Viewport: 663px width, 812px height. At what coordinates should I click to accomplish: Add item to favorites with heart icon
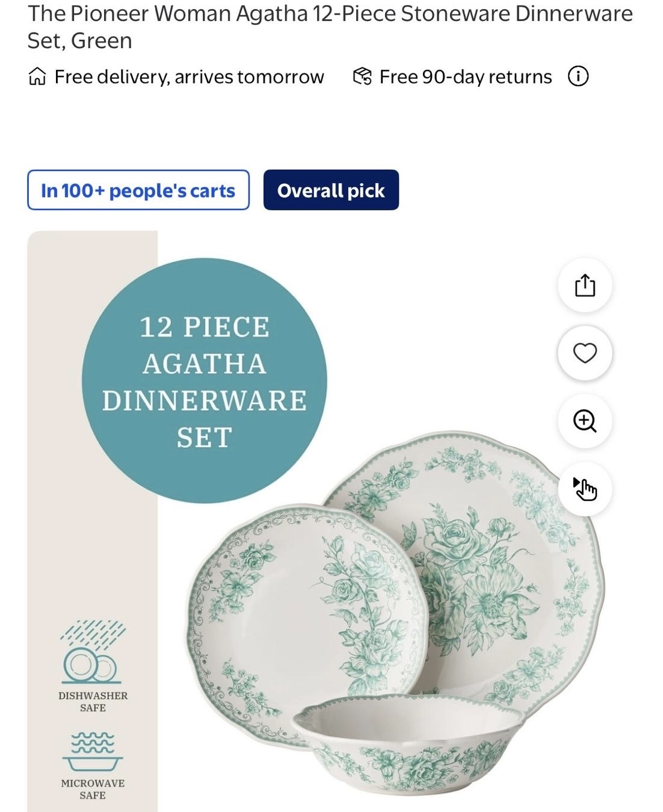585,353
